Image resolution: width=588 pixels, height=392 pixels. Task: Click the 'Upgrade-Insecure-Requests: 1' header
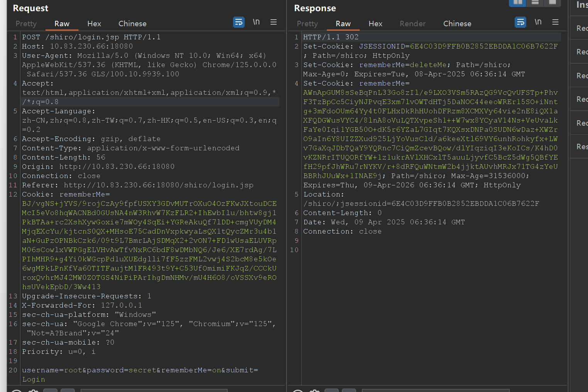(x=87, y=296)
